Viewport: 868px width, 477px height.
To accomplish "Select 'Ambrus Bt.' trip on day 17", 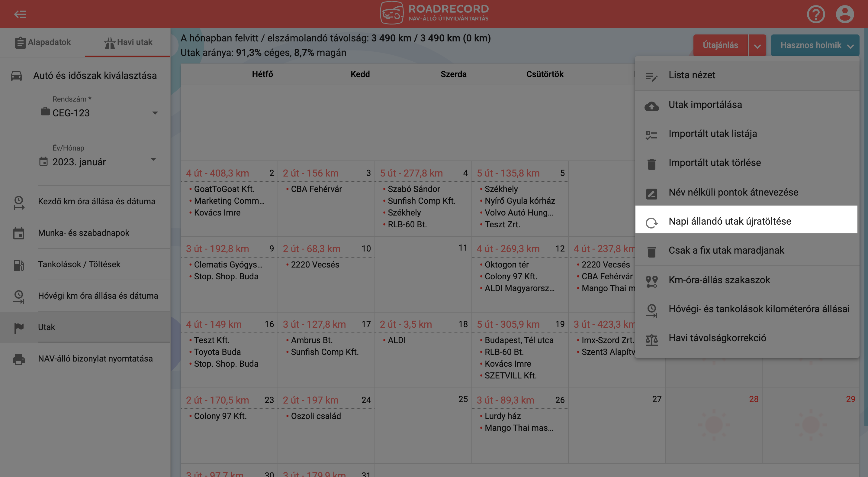I will pos(312,340).
